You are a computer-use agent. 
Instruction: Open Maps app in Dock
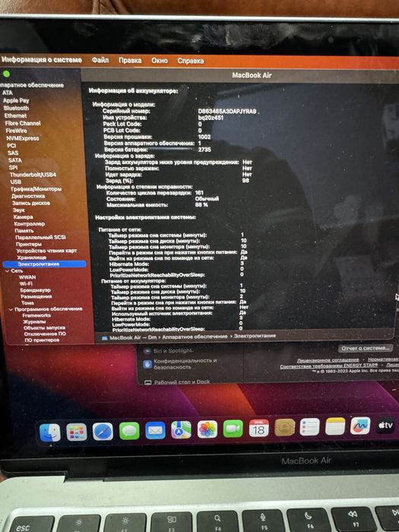click(181, 430)
